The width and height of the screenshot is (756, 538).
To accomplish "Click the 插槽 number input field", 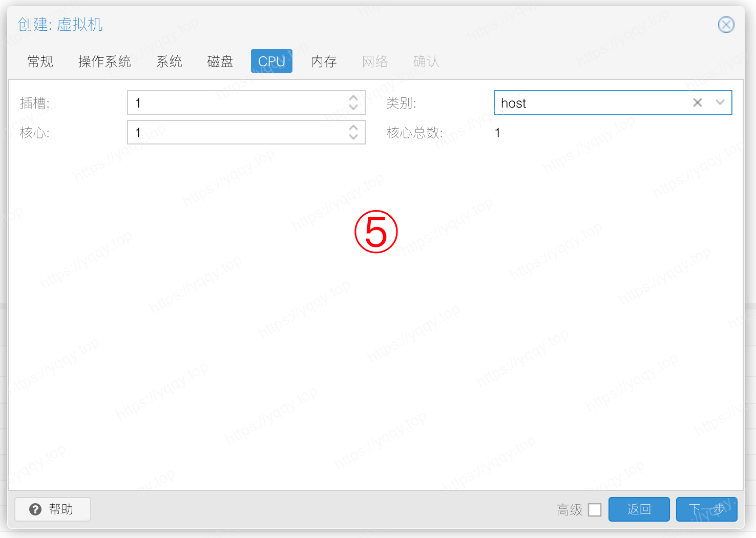I will [236, 102].
